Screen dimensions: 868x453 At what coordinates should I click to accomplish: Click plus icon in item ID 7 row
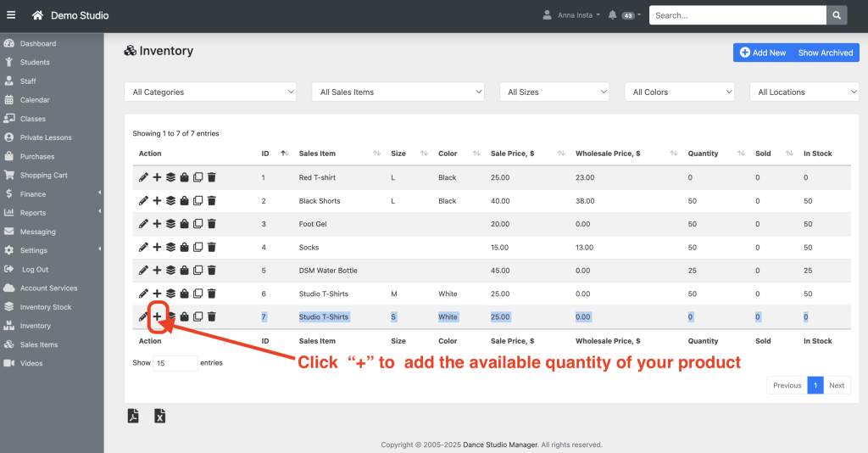pos(157,316)
